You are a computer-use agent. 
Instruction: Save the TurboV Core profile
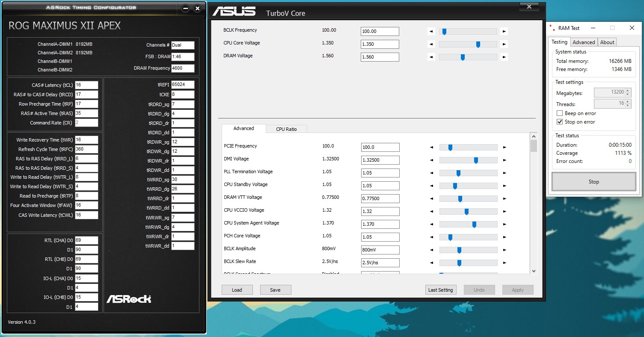(x=276, y=290)
